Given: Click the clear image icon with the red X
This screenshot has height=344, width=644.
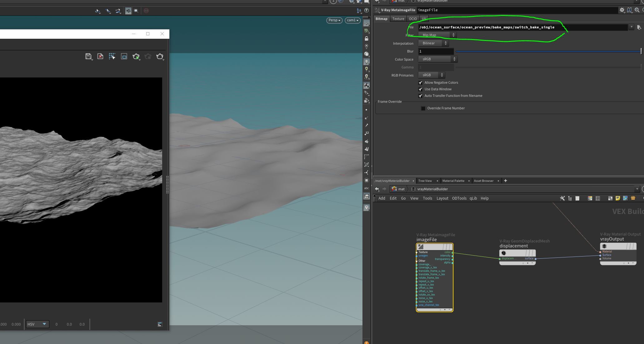Looking at the screenshot, I should pos(100,56).
